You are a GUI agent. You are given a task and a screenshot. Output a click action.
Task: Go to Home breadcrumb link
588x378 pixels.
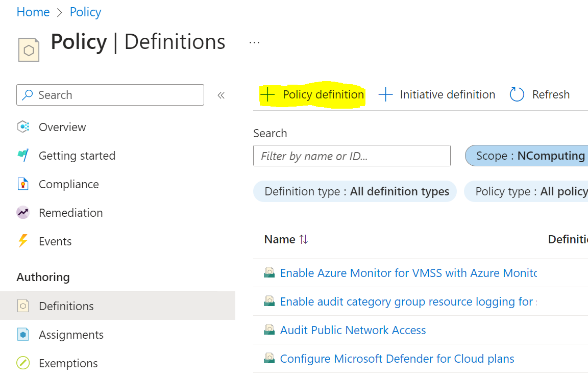click(x=33, y=12)
